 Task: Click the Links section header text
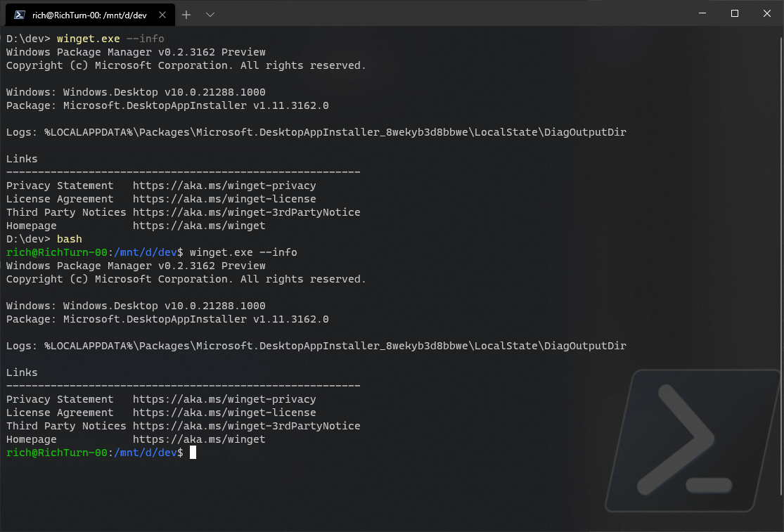coord(21,158)
